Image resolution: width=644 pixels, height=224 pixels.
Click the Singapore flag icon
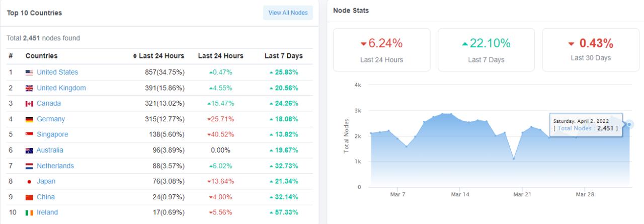click(29, 135)
